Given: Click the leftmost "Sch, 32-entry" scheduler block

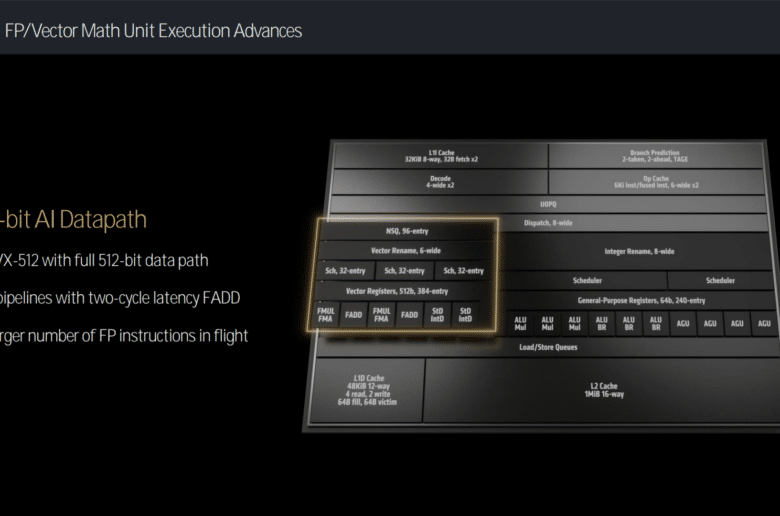Looking at the screenshot, I should point(345,271).
